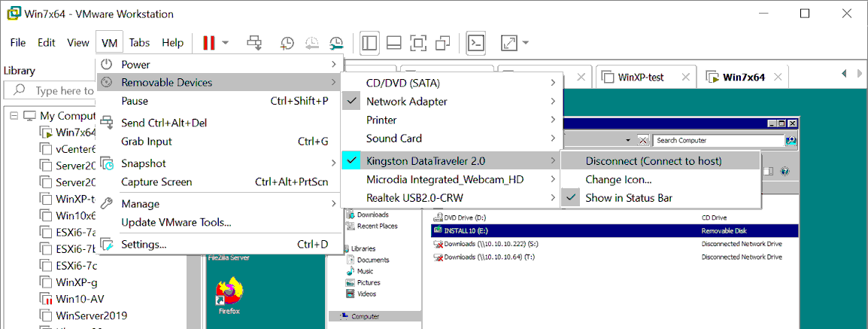Click the Help icon in guest Explorer
868x329 pixels.
[x=785, y=172]
